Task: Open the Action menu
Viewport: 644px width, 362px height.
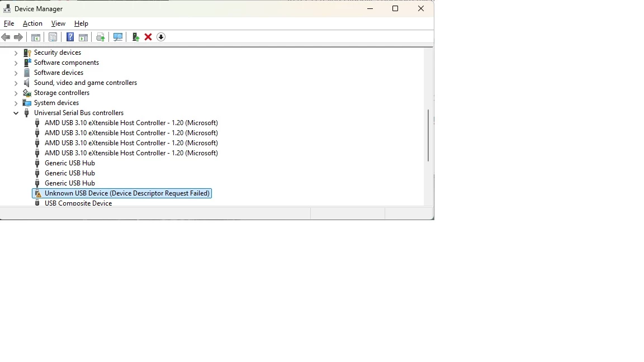Action: point(32,23)
